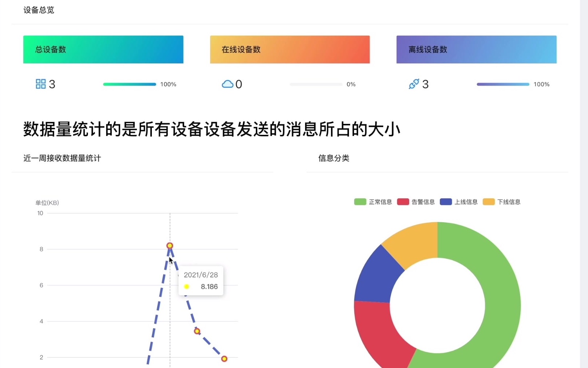Image resolution: width=588 pixels, height=368 pixels.
Task: Click the online device count 0
Action: [x=239, y=84]
